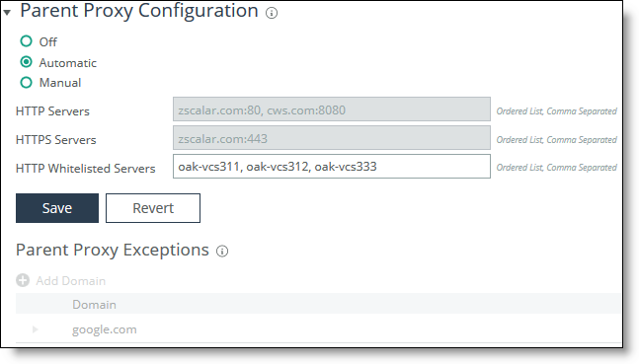Expand the google.com domain row
Image resolution: width=639 pixels, height=364 pixels.
(36, 329)
